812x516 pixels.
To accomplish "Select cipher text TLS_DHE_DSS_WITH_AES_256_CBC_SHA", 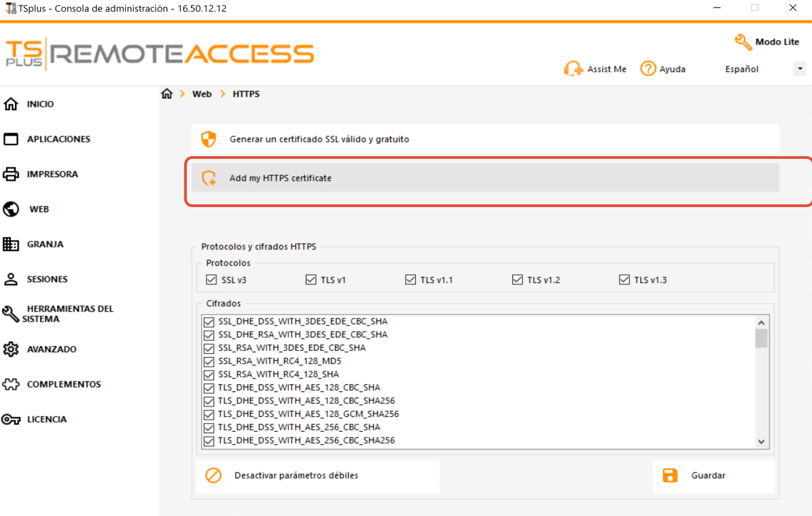I will 299,427.
